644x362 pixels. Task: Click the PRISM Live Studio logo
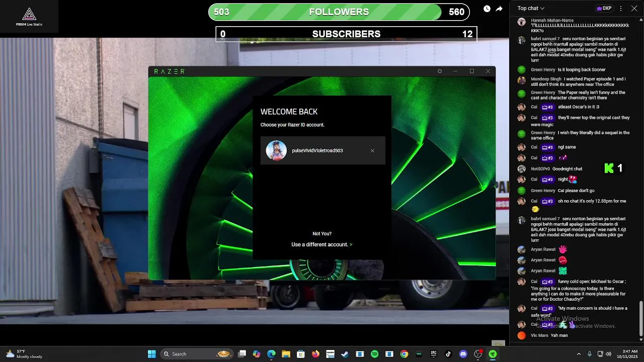[29, 16]
